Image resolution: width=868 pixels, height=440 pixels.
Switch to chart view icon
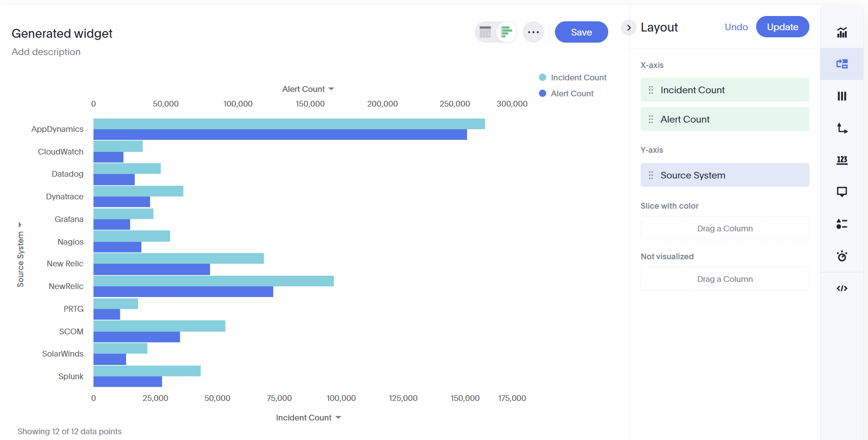point(507,32)
